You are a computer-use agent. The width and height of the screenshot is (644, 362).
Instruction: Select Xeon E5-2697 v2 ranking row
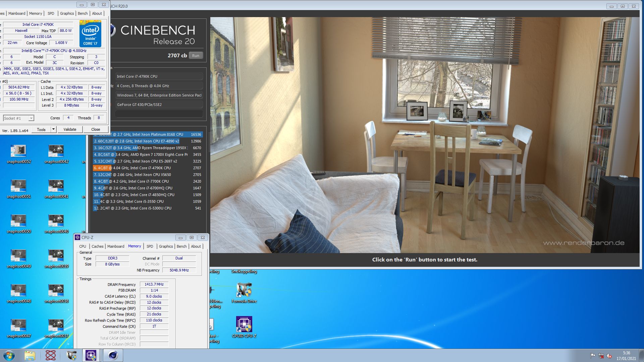[148, 161]
